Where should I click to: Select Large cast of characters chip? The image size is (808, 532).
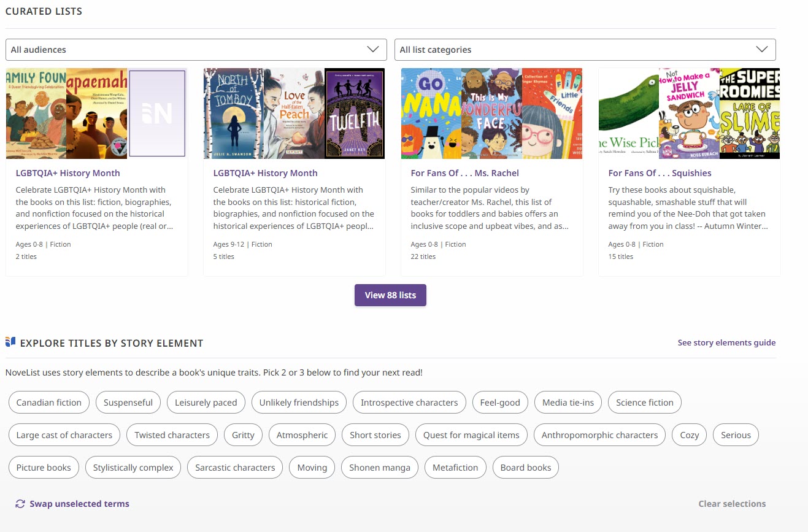pos(64,435)
